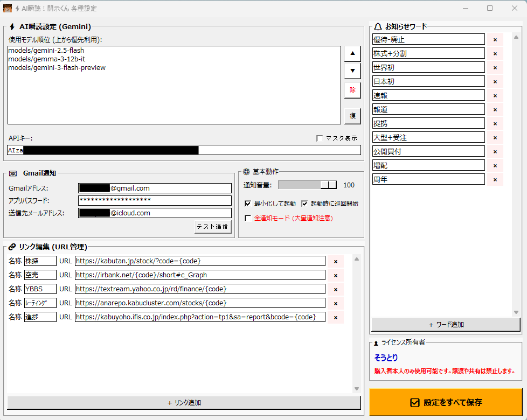This screenshot has height=420, width=527.
Task: Click テスト送信 button
Action: pyautogui.click(x=213, y=227)
